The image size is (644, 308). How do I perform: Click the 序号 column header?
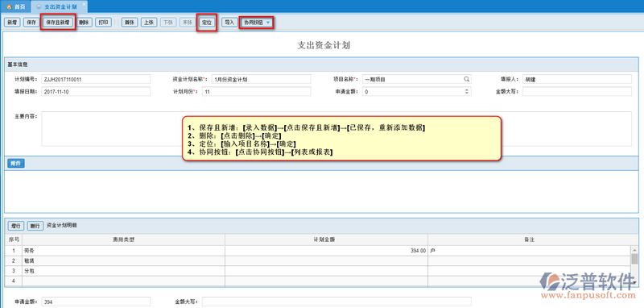click(x=14, y=239)
